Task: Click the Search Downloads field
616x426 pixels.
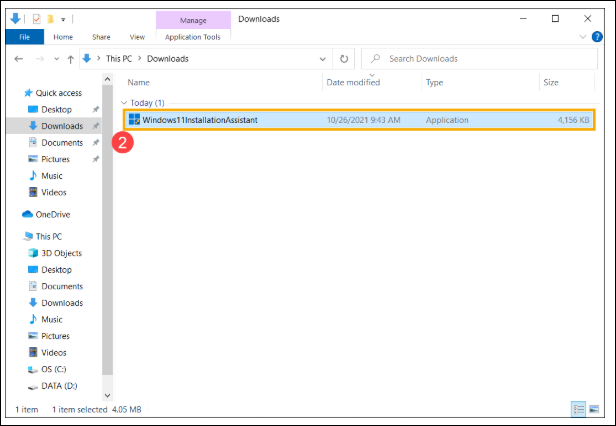Action: (480, 59)
